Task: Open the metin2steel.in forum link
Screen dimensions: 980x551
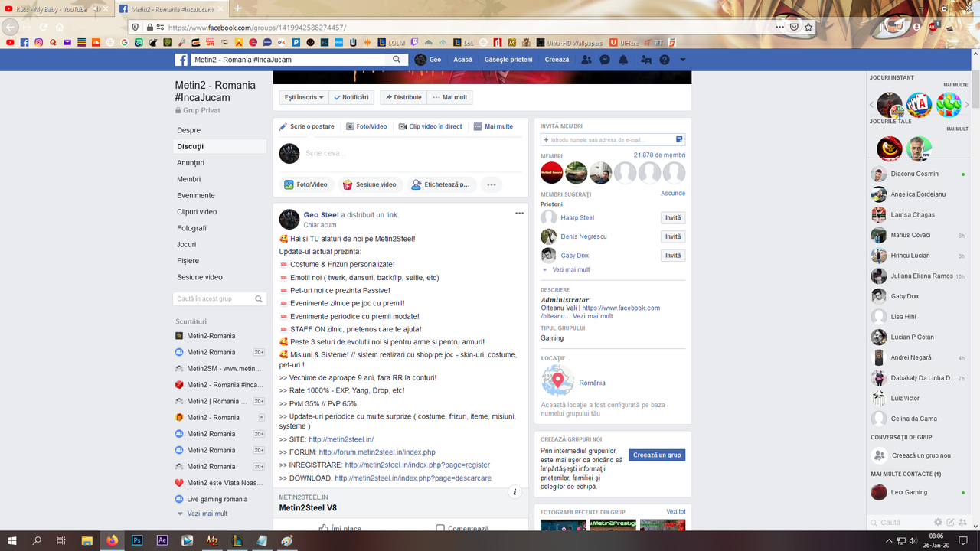Action: point(377,452)
